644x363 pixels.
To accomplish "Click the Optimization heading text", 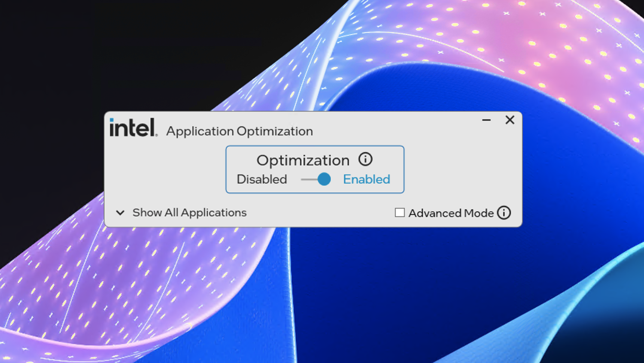I will [303, 160].
